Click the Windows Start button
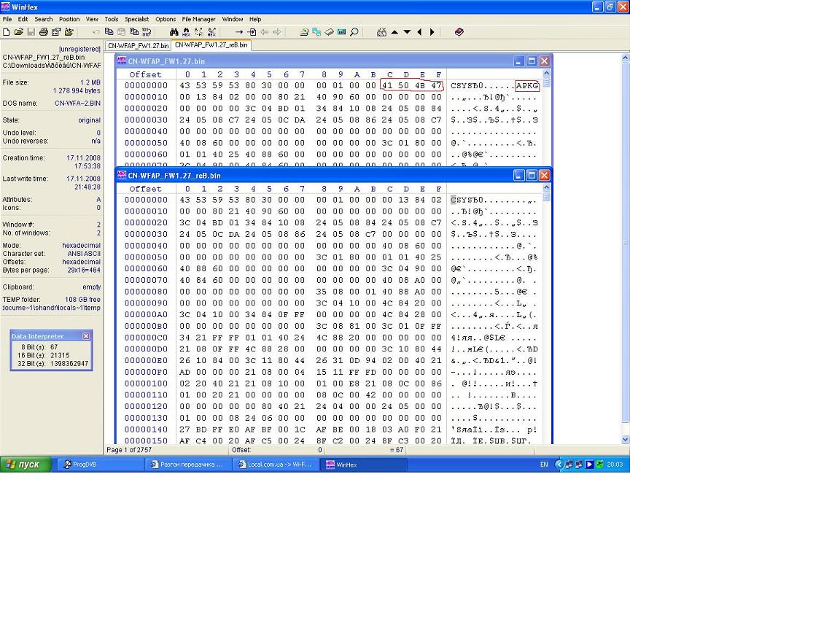This screenshot has width=840, height=630. coord(26,464)
